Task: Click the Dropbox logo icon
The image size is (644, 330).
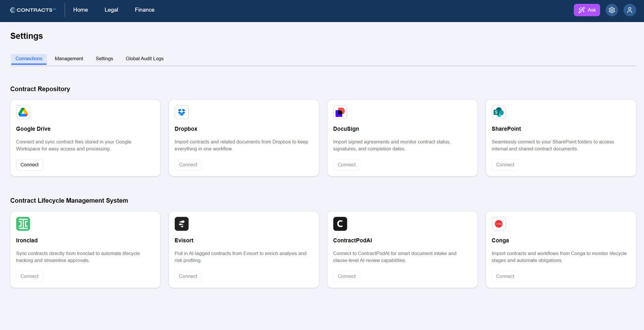Action: (182, 112)
